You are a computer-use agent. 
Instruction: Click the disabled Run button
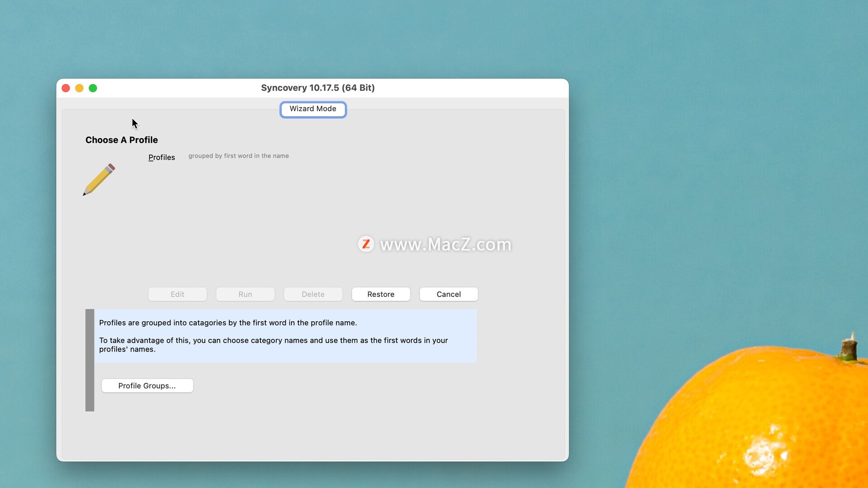(245, 294)
